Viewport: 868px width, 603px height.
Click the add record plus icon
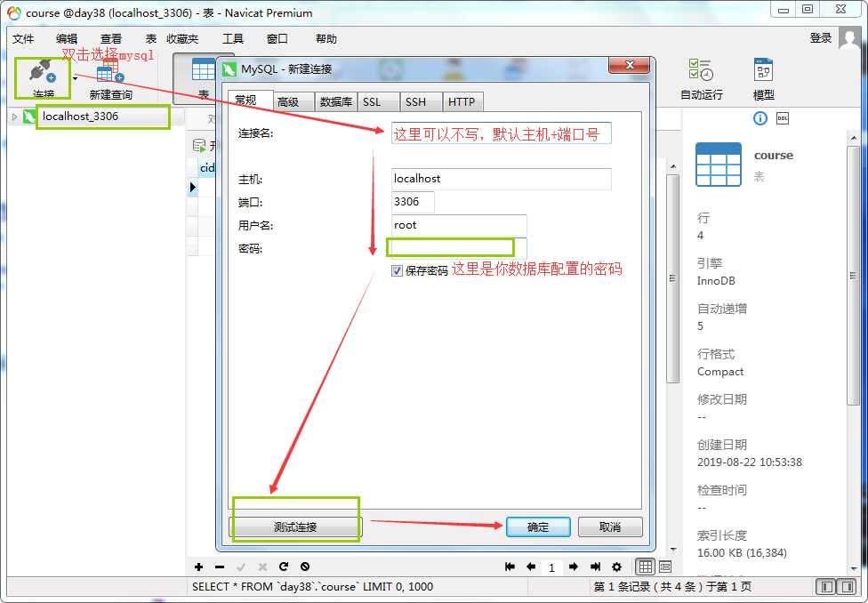(x=198, y=567)
